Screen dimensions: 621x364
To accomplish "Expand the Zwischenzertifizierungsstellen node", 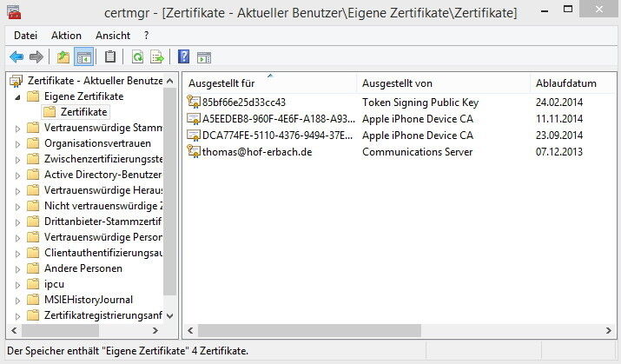I will [17, 160].
